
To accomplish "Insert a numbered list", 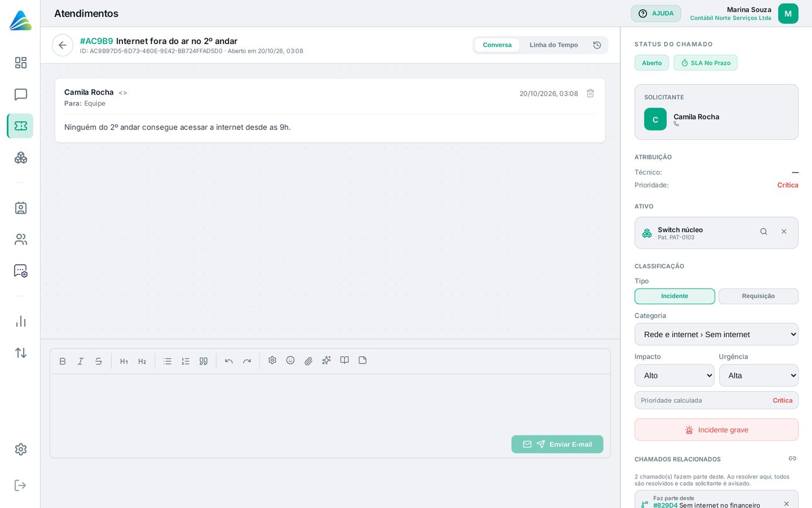I will pyautogui.click(x=186, y=361).
